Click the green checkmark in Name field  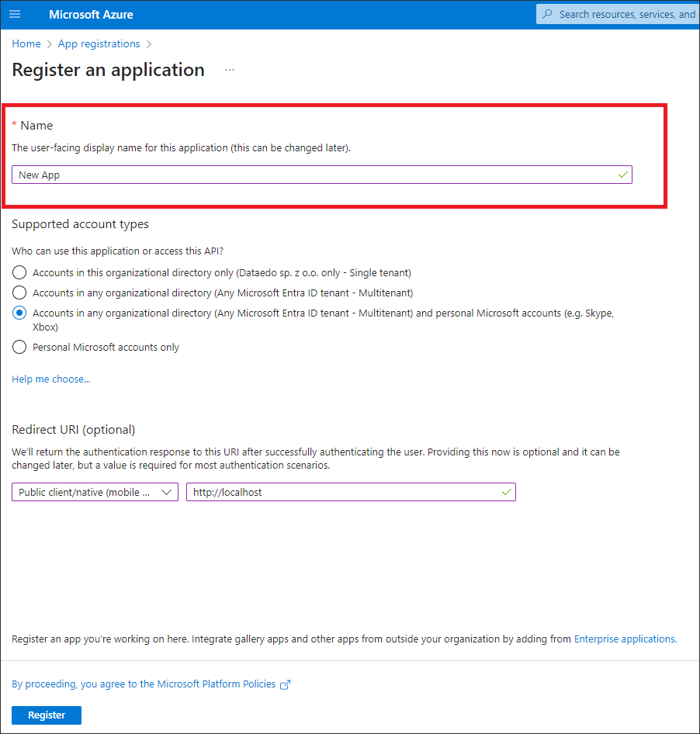tap(622, 175)
